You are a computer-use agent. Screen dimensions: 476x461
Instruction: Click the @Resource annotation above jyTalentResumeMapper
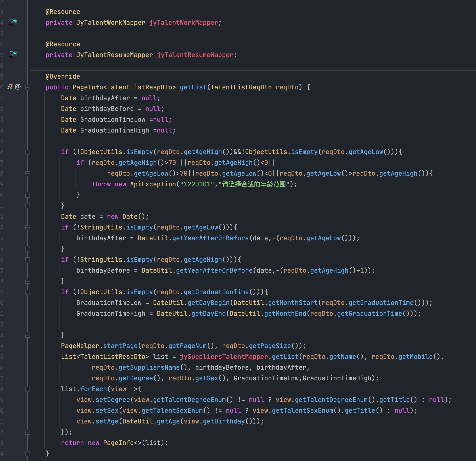(63, 44)
